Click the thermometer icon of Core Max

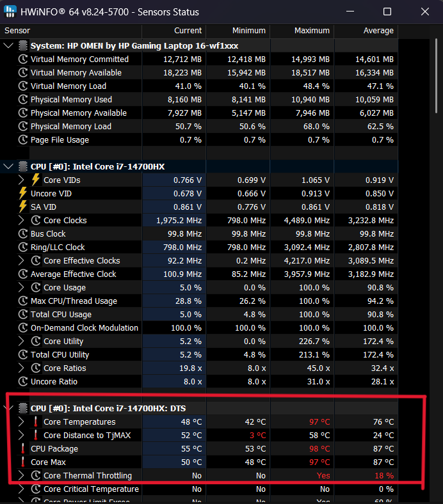pyautogui.click(x=23, y=462)
